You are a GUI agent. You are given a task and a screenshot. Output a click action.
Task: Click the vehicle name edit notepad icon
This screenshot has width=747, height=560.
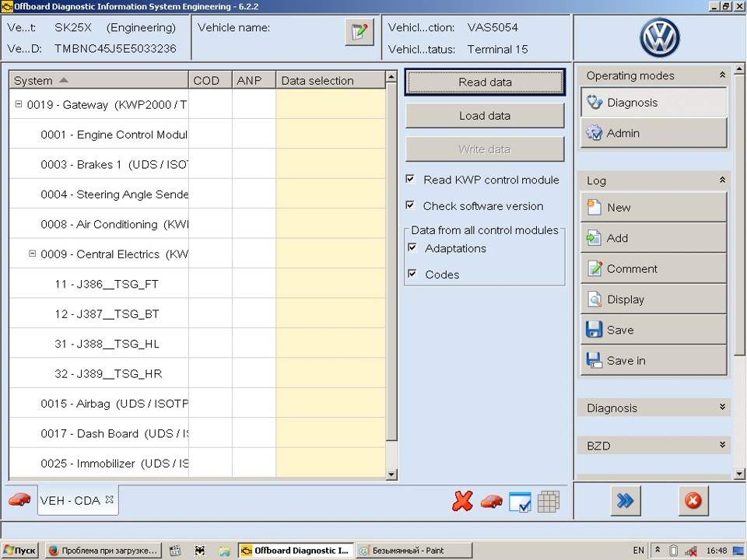point(359,33)
